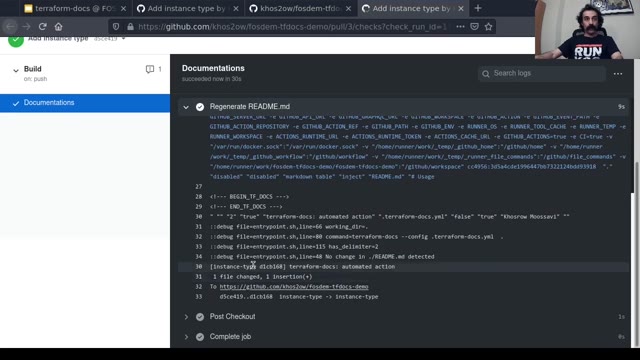Search the job logs field
Screen dimensions: 640x360
click(542, 73)
